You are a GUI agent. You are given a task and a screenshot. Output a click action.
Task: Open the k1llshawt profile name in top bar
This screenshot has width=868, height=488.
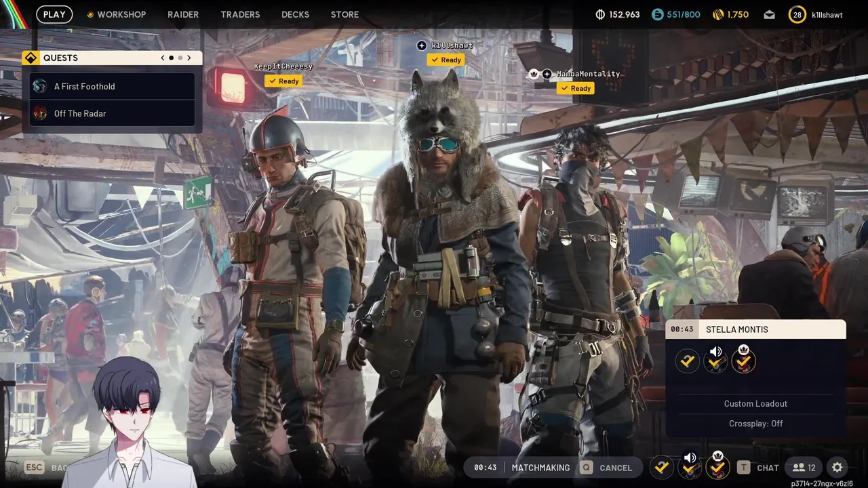tap(827, 14)
